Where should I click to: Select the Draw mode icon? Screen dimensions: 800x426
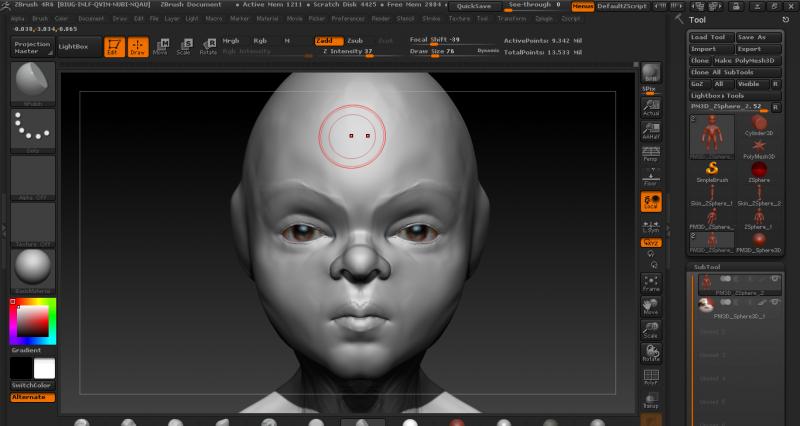tap(138, 46)
